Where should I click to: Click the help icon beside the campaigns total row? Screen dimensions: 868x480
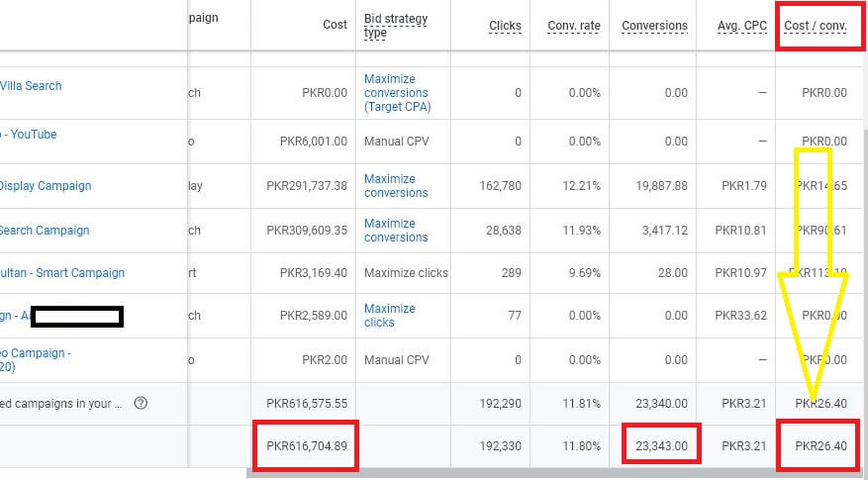[x=141, y=403]
